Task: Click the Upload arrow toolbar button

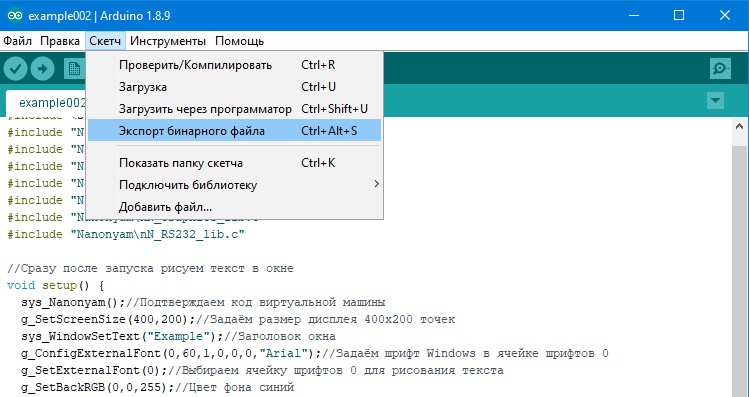Action: tap(43, 69)
